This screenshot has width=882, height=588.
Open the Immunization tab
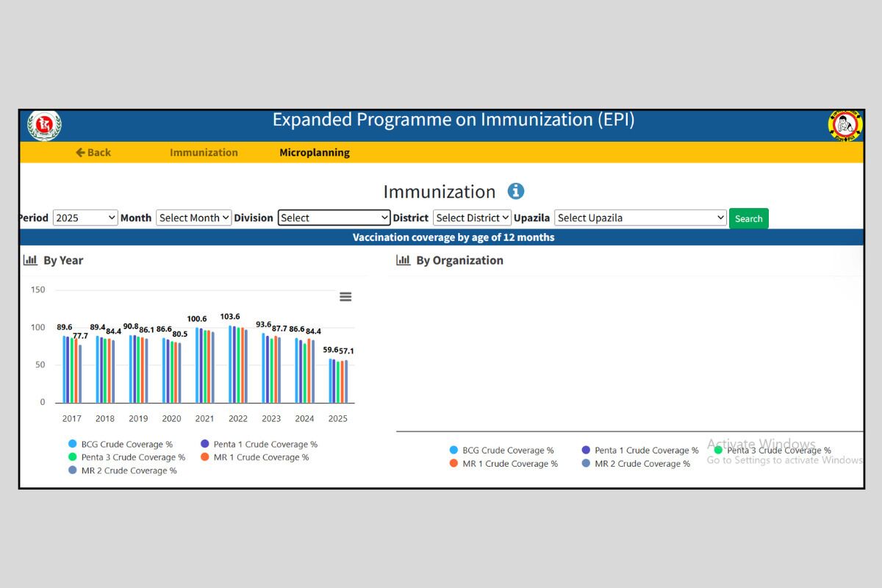pos(204,153)
